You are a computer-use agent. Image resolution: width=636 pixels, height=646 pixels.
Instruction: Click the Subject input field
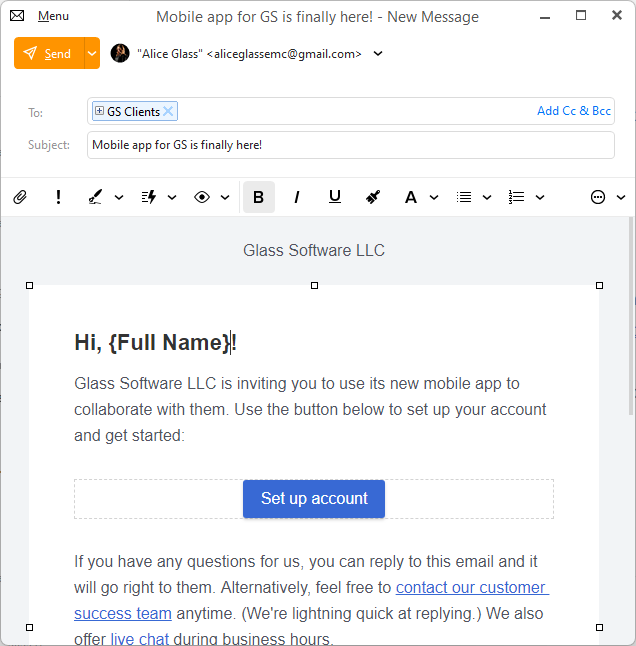click(351, 145)
